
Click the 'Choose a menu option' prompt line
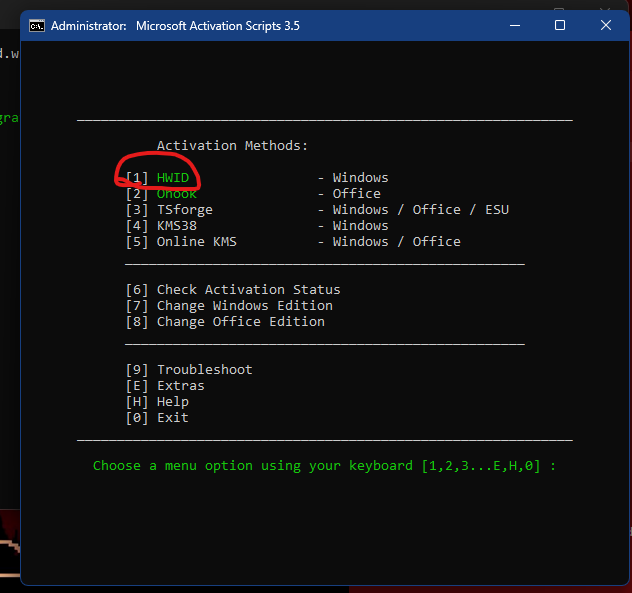(x=324, y=466)
